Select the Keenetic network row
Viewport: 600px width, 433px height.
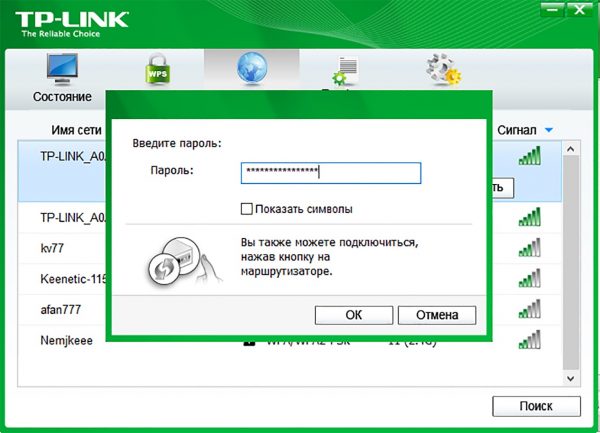62,279
